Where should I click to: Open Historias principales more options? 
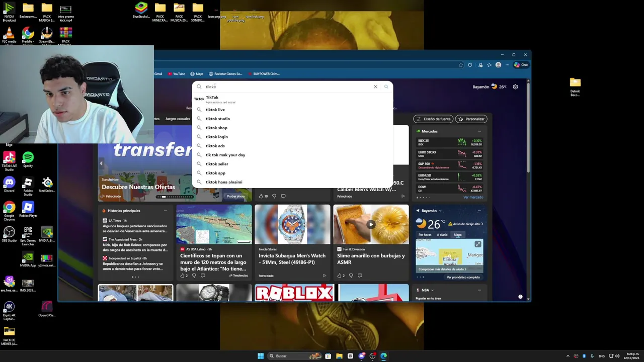166,211
